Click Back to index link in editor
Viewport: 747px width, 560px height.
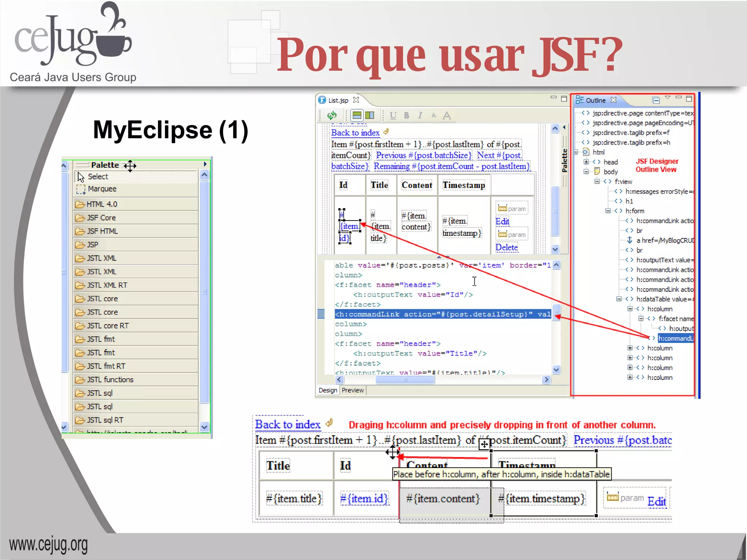(x=355, y=133)
